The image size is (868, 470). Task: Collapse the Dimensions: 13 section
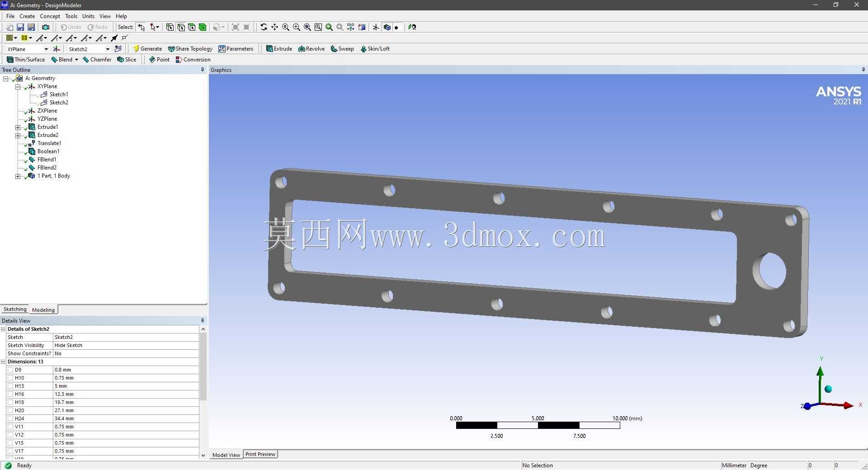pos(3,362)
